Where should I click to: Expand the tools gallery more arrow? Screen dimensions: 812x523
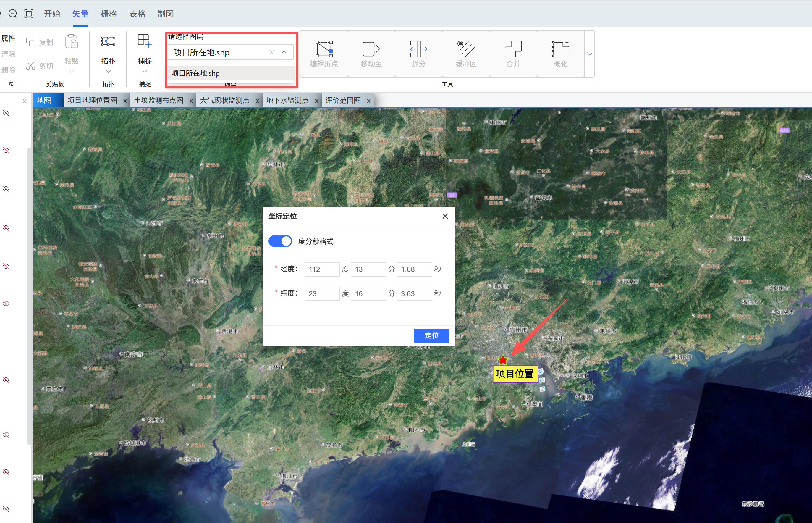point(590,54)
